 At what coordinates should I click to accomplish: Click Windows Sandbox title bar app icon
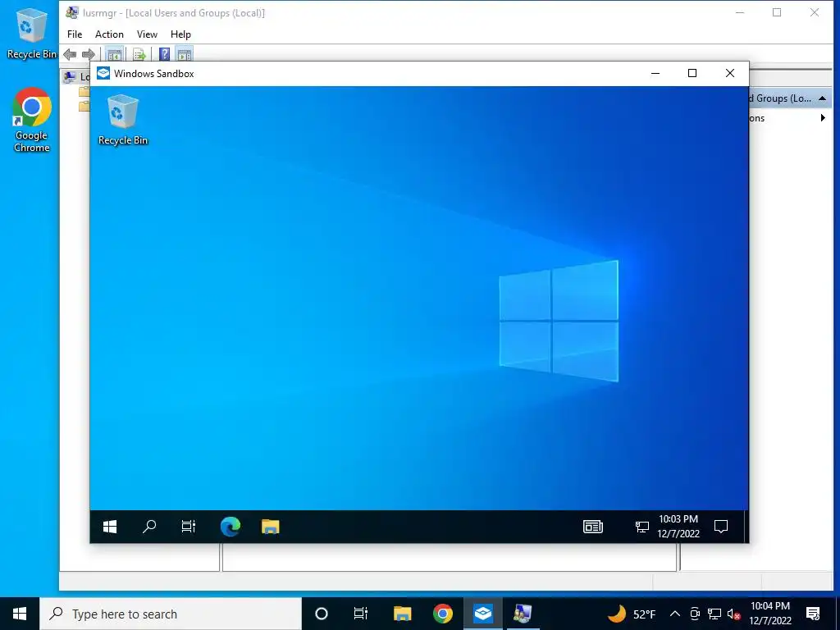(103, 73)
